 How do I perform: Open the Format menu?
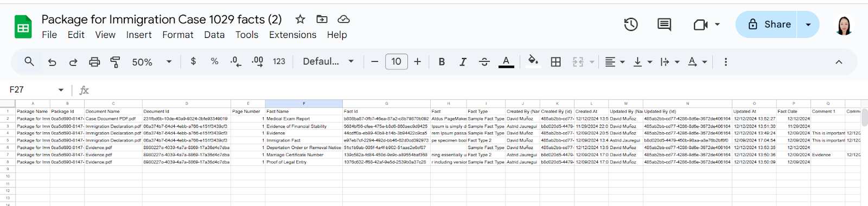coord(178,35)
